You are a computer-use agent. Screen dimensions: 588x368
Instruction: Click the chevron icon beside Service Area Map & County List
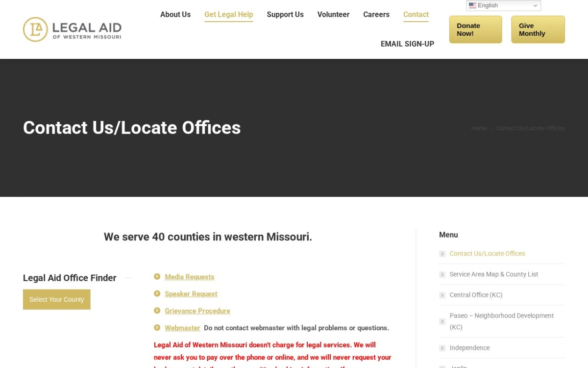[x=442, y=274]
